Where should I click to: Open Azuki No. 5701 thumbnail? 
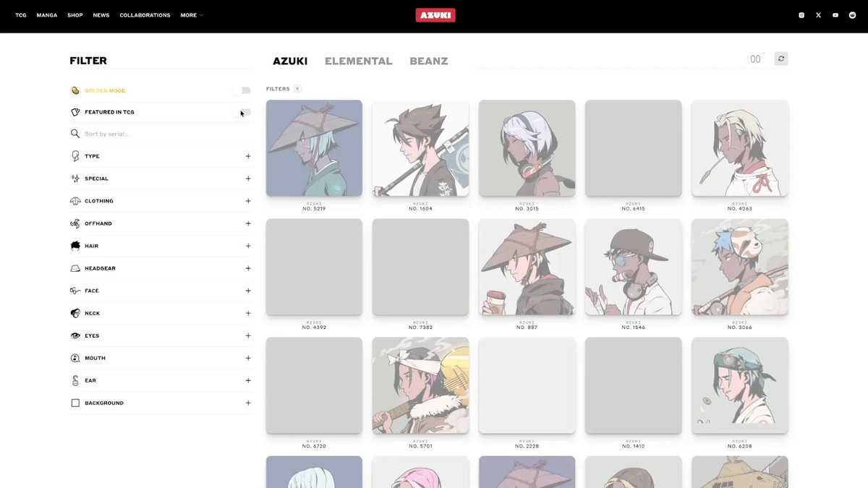[420, 385]
